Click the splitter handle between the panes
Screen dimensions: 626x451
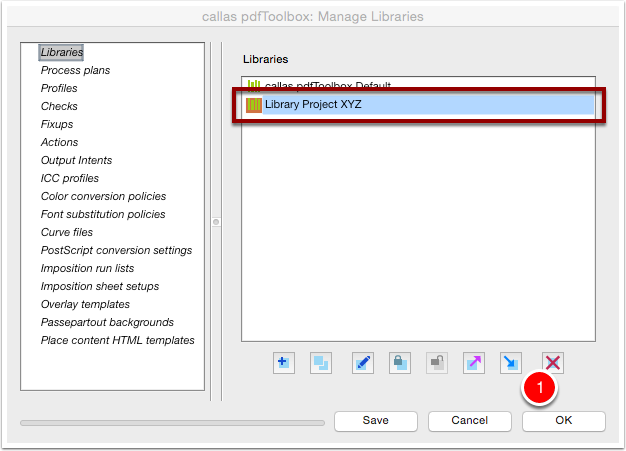[216, 222]
